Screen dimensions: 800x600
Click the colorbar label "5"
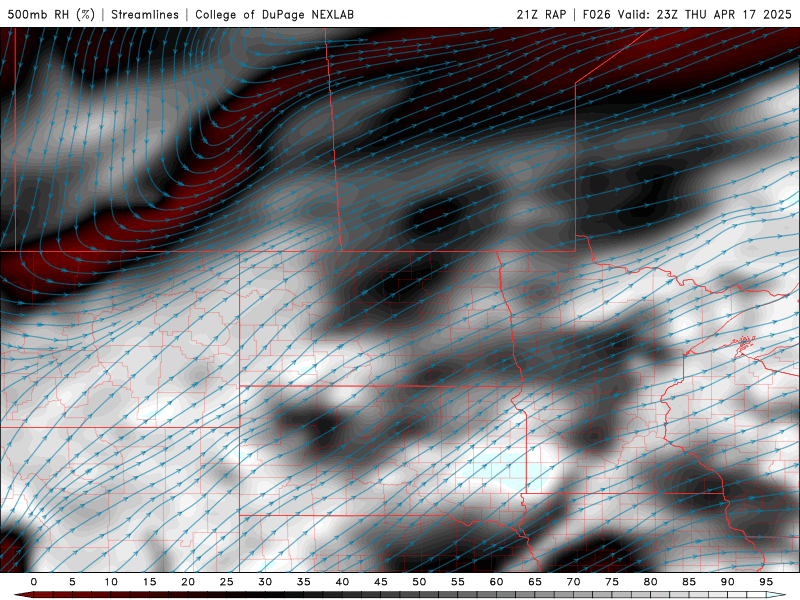point(72,582)
